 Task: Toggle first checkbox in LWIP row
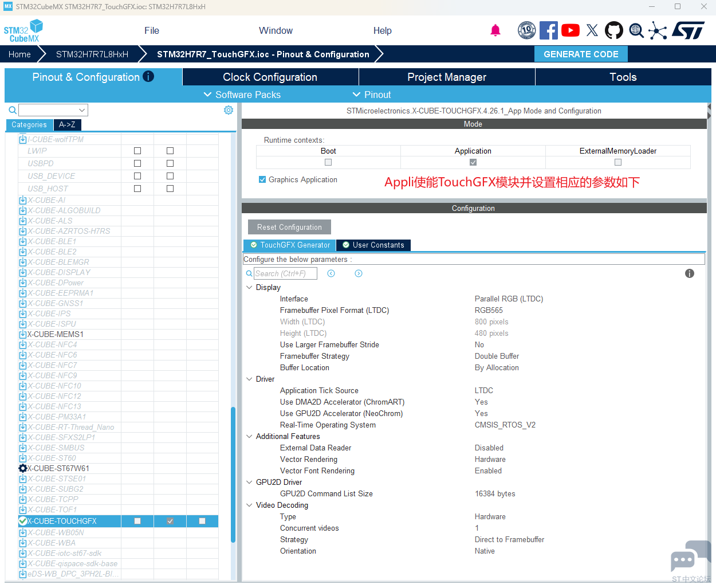[x=137, y=151]
